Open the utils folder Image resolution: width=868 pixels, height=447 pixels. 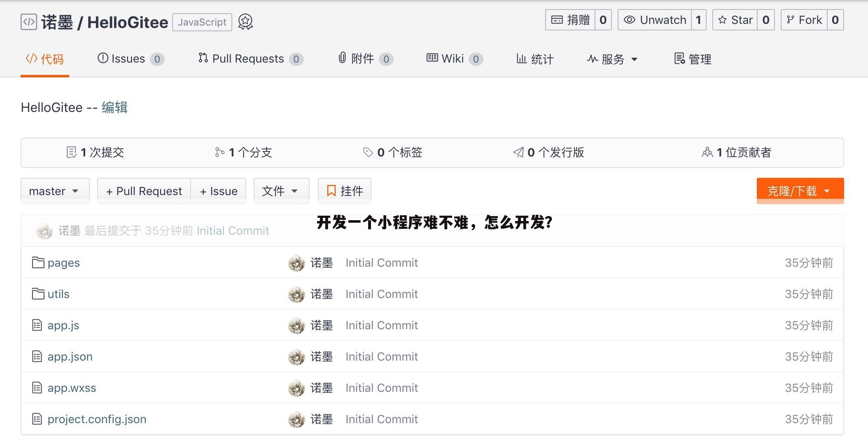click(58, 294)
